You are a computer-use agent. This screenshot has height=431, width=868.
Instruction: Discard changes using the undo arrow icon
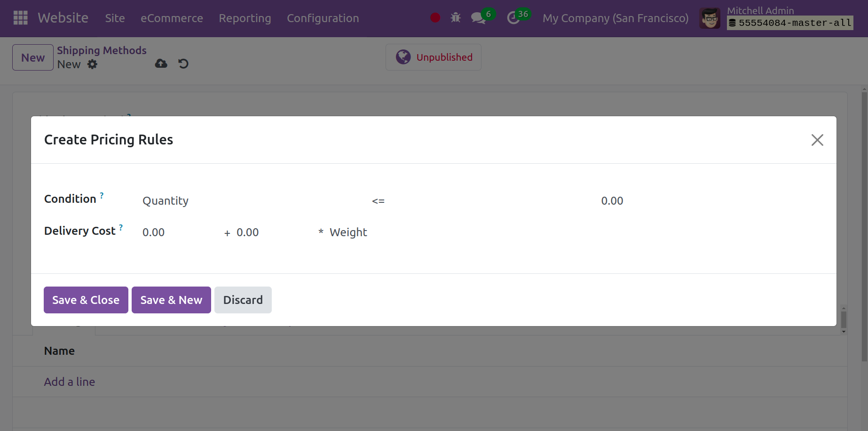183,64
